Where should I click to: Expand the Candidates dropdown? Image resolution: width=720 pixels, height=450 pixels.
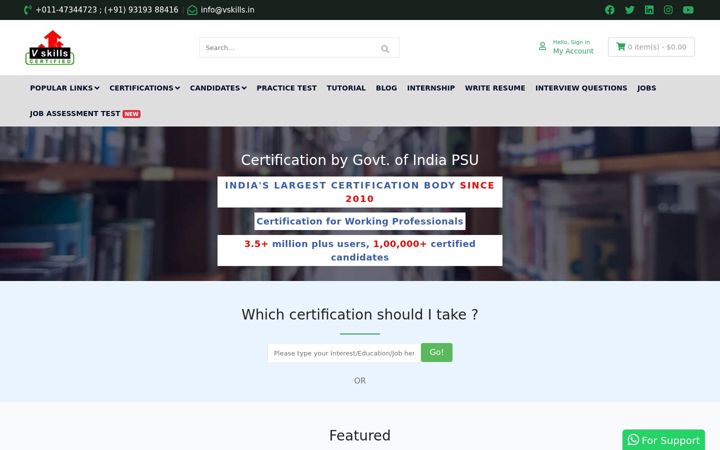218,88
